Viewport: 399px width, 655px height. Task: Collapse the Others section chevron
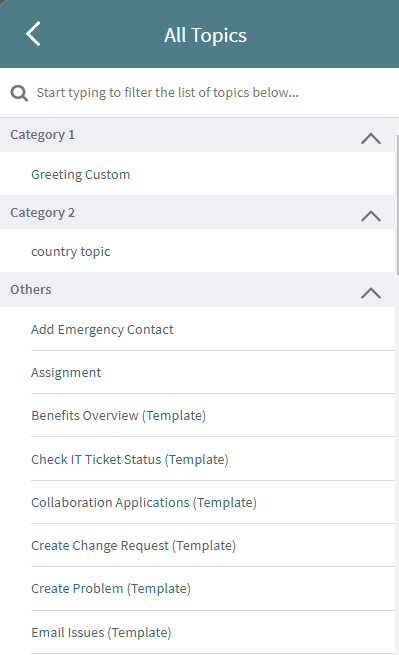pyautogui.click(x=371, y=293)
